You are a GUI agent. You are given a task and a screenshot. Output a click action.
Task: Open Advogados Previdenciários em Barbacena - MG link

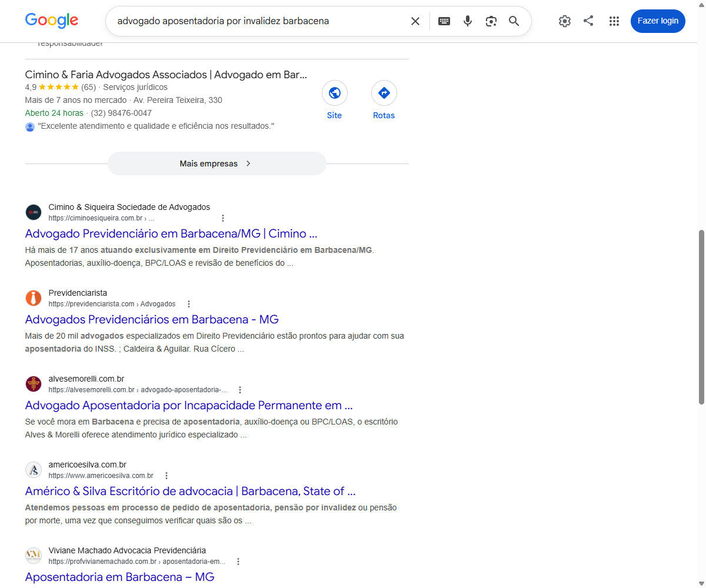[152, 319]
